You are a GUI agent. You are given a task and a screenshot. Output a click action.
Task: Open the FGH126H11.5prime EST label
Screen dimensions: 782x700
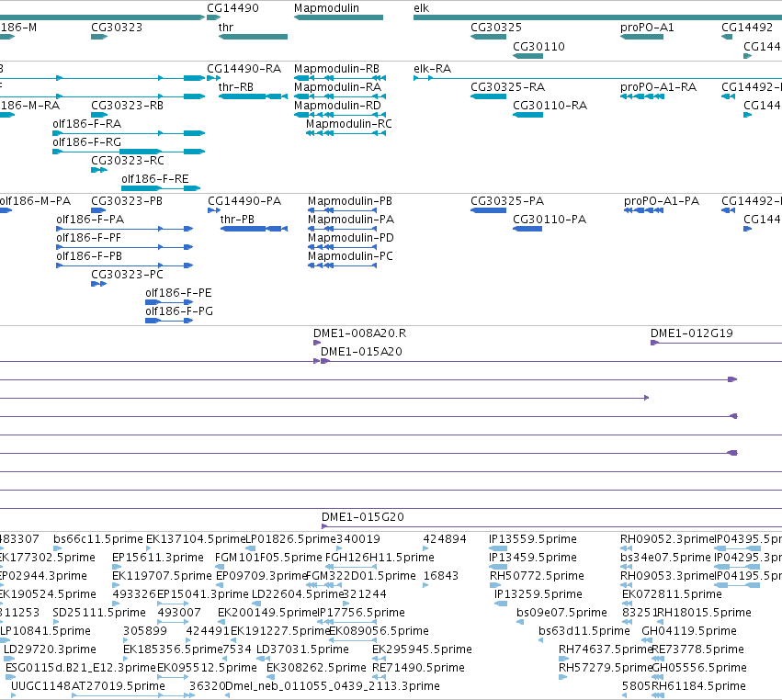pyautogui.click(x=380, y=558)
